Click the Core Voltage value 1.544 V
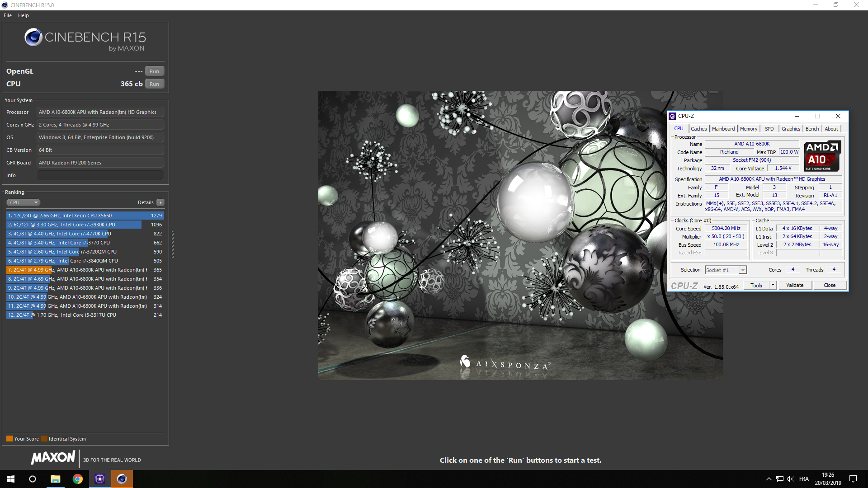The image size is (868, 488). point(783,169)
